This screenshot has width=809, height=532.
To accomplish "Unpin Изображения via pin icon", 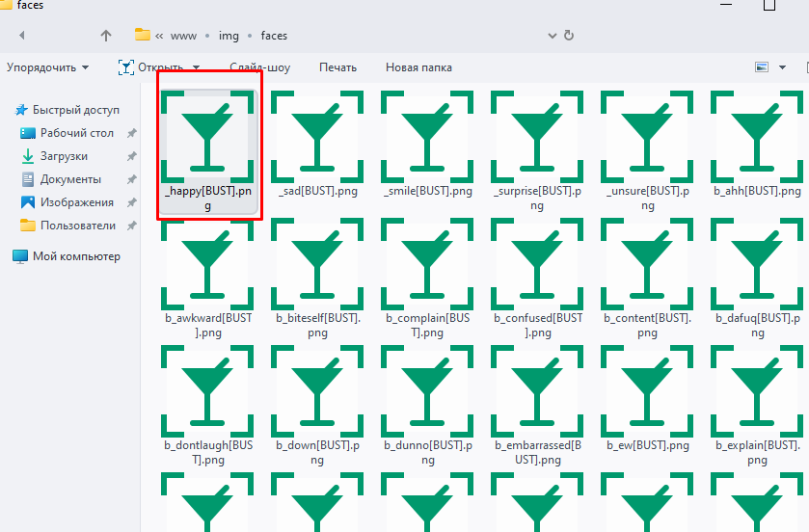I will 132,202.
